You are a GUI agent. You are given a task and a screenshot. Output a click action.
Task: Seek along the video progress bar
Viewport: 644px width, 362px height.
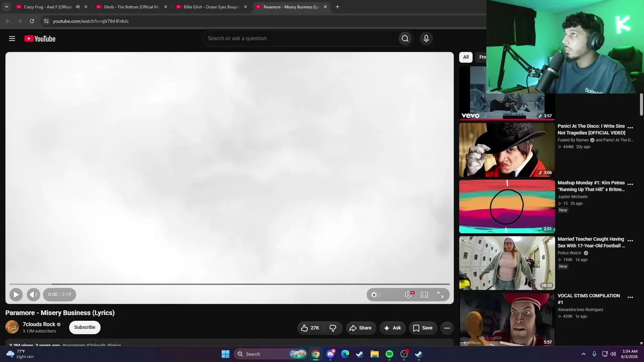(229, 284)
